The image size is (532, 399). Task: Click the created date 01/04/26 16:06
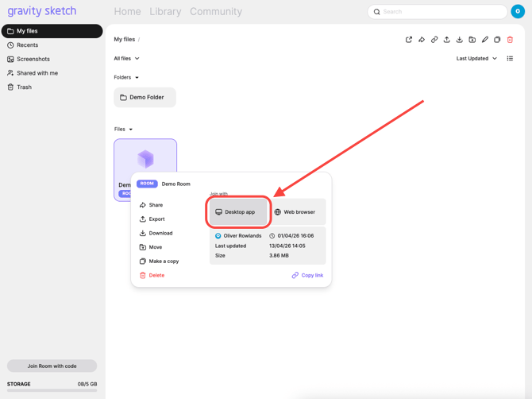click(295, 236)
